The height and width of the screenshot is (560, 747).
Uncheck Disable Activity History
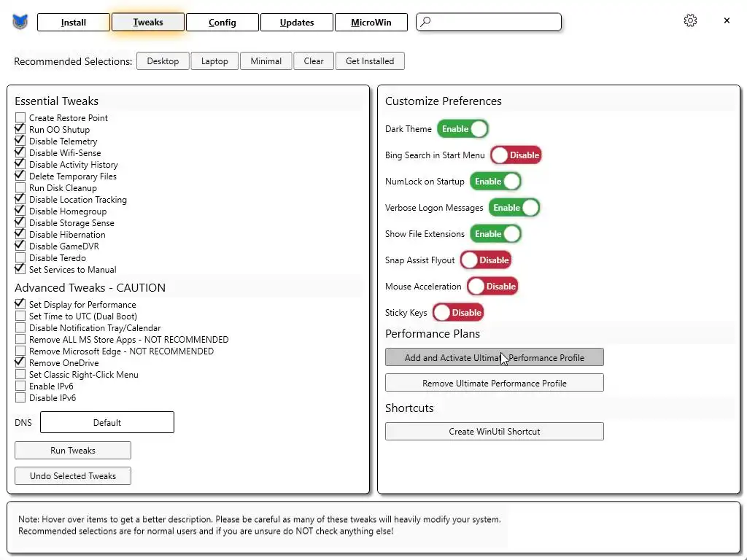point(20,164)
